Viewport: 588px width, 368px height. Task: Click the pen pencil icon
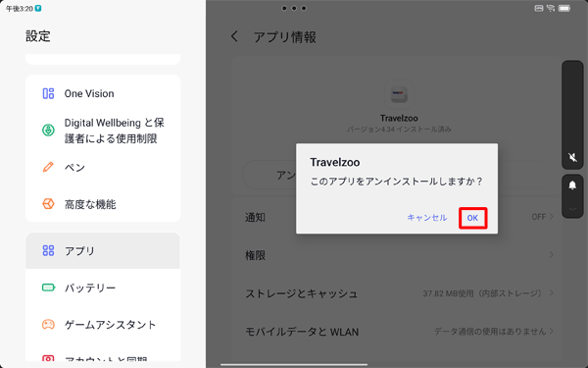click(48, 167)
